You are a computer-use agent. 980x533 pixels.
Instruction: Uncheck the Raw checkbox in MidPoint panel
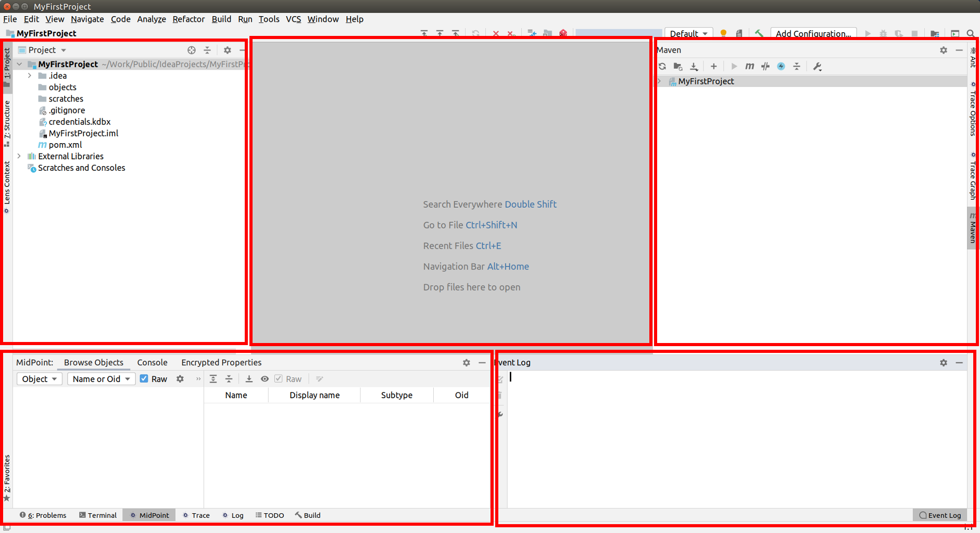(144, 378)
